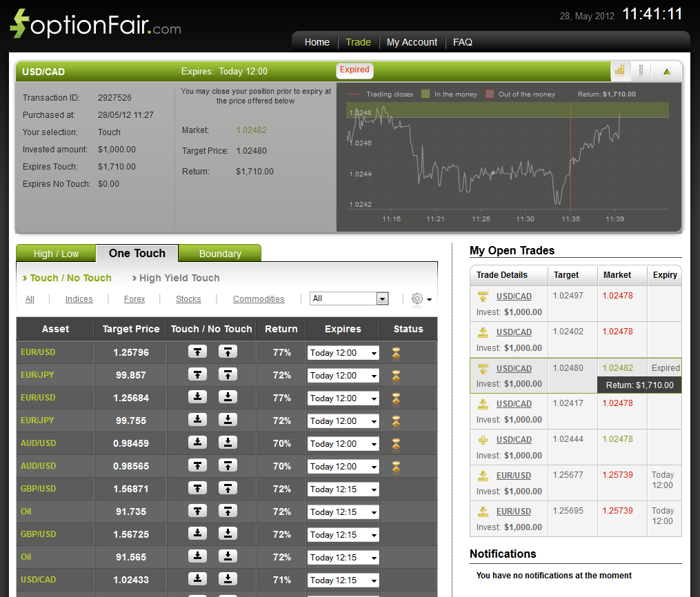Image resolution: width=700 pixels, height=597 pixels.
Task: Select the Forex asset filter
Action: tap(134, 298)
